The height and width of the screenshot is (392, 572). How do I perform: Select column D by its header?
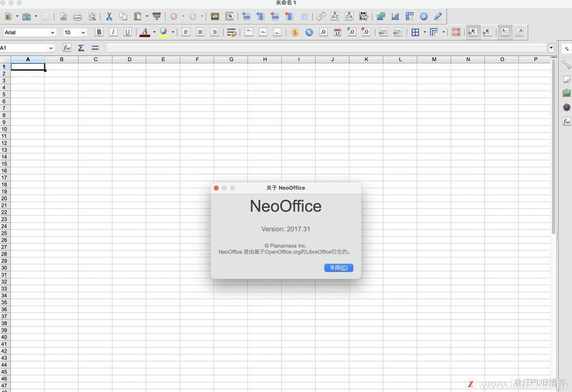129,59
